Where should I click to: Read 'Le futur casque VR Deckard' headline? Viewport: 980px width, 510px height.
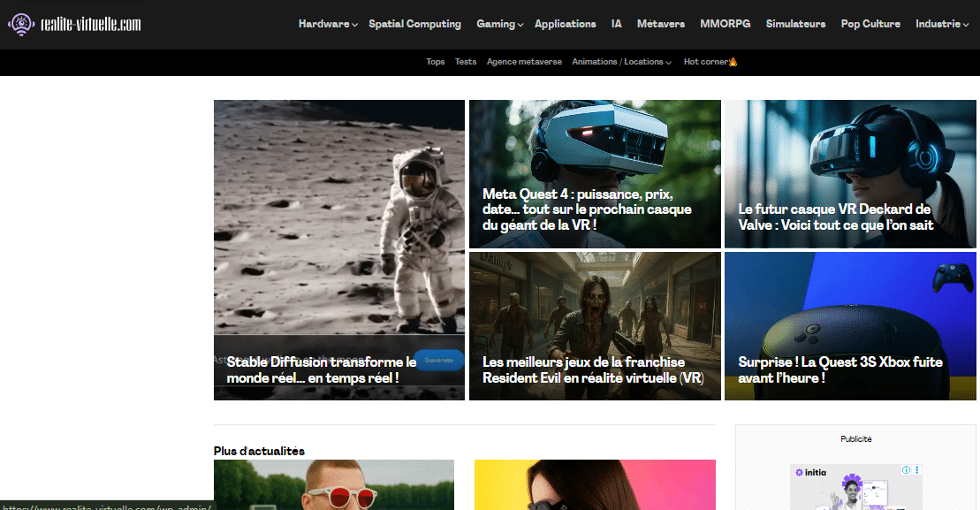tap(836, 217)
